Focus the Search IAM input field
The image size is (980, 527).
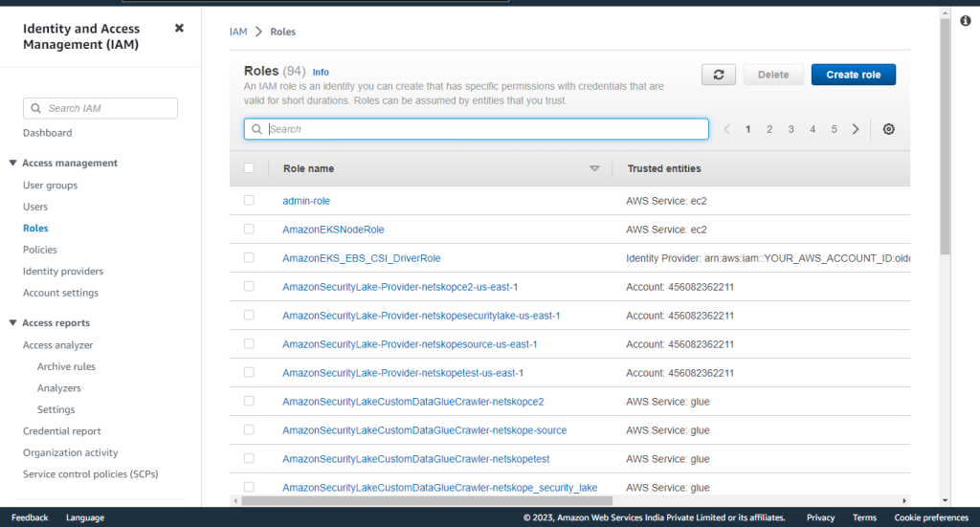pos(100,108)
